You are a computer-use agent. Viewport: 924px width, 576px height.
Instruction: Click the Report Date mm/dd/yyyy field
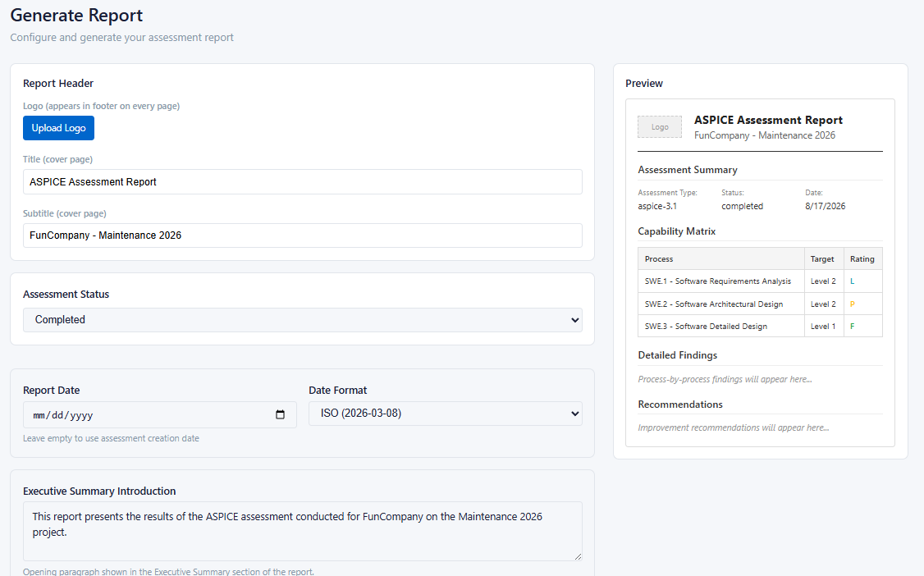[x=159, y=414]
